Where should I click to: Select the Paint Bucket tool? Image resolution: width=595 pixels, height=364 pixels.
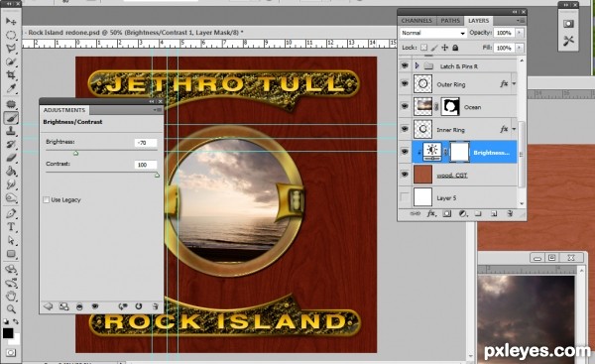(11, 172)
